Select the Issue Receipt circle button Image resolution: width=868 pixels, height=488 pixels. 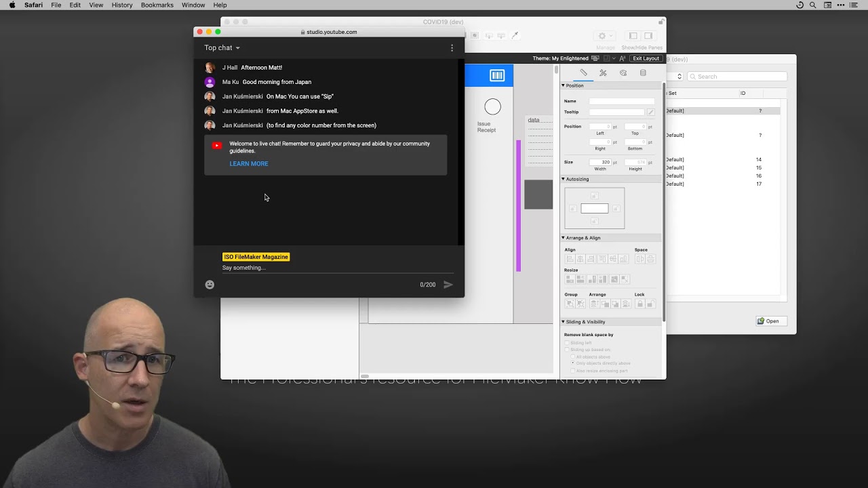[492, 107]
